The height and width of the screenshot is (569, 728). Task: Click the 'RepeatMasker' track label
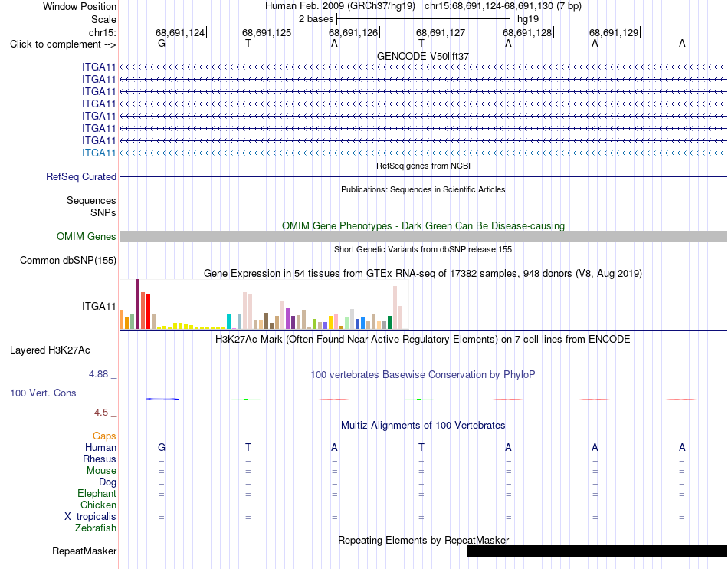(x=84, y=551)
